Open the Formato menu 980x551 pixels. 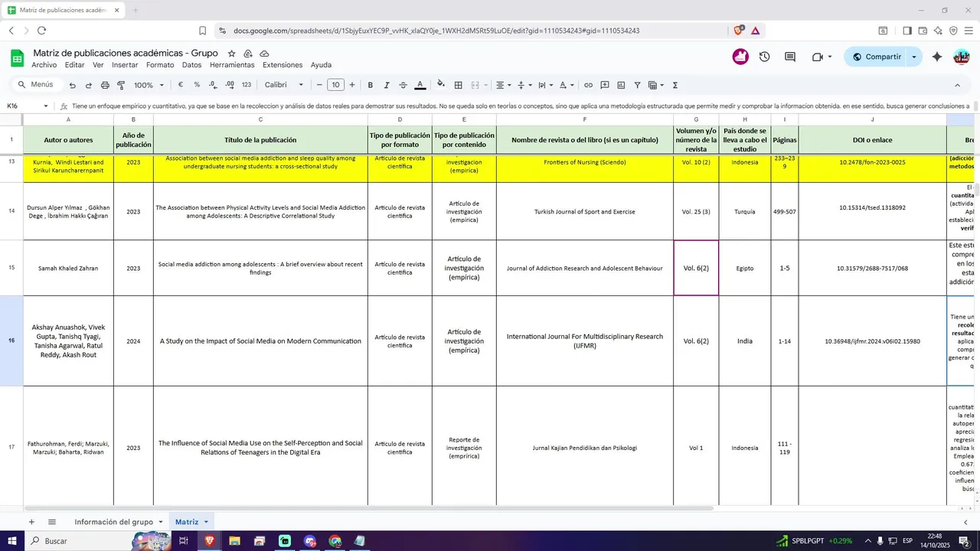pos(160,65)
